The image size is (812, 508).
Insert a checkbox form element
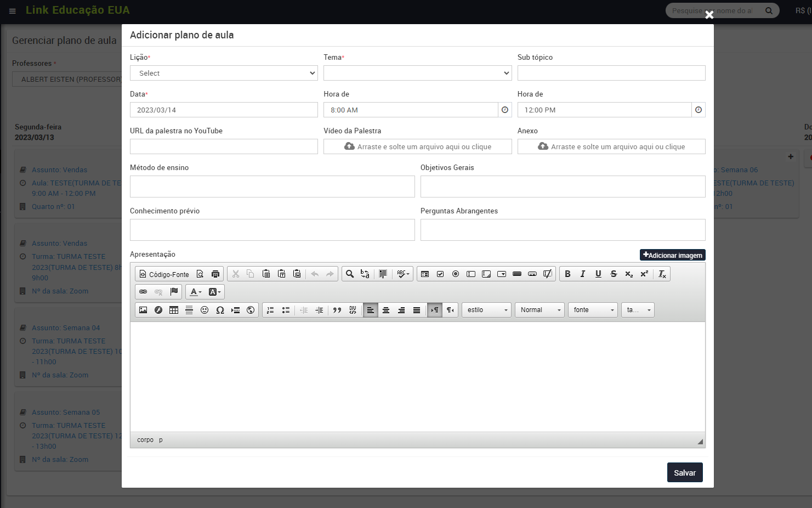(440, 274)
